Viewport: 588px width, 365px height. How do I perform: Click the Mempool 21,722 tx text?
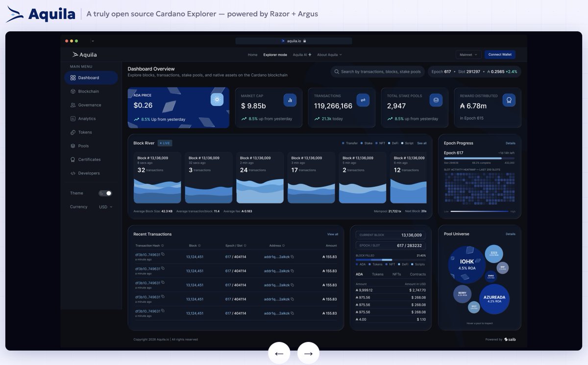tap(387, 211)
